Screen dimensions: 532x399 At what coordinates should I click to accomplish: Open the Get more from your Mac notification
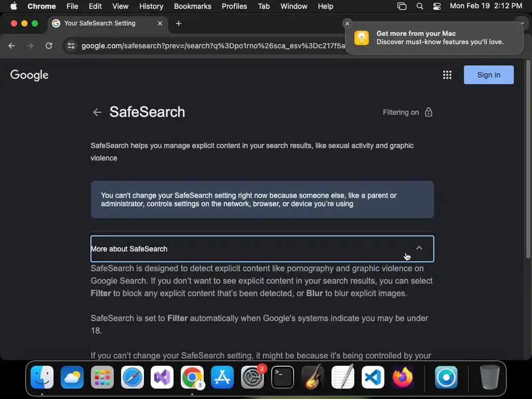(434, 37)
